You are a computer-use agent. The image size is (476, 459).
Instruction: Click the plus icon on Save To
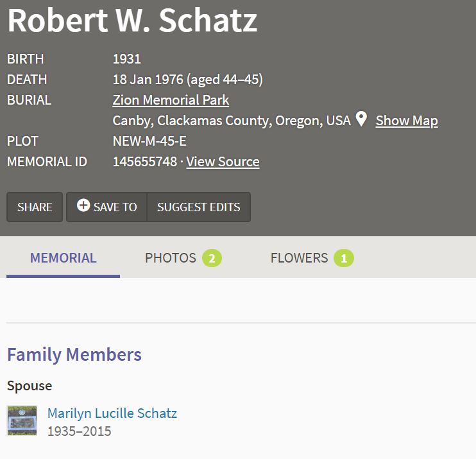coord(83,205)
